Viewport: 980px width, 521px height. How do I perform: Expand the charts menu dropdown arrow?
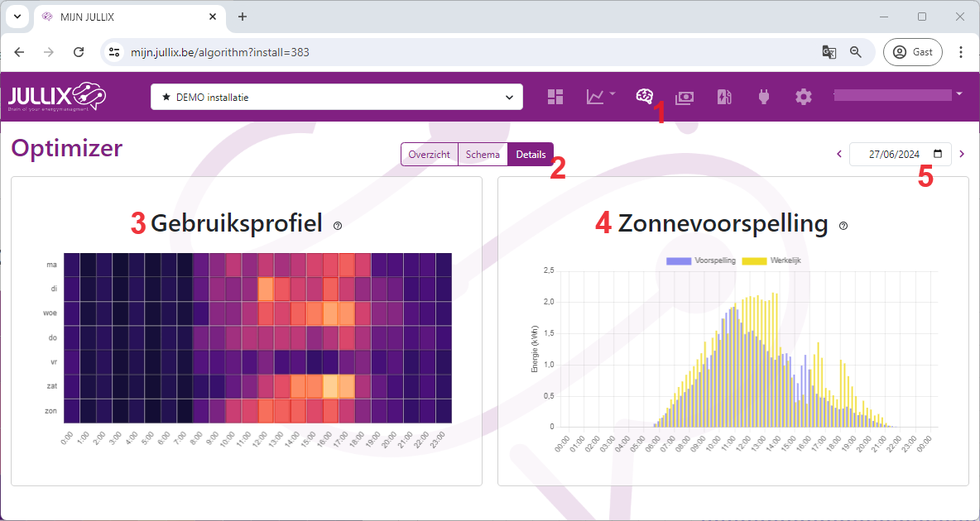coord(612,94)
